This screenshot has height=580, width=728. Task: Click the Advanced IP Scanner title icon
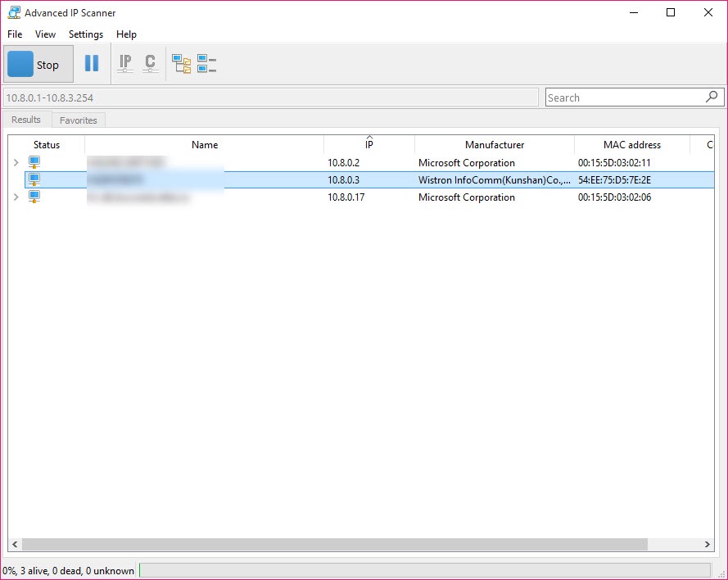15,12
